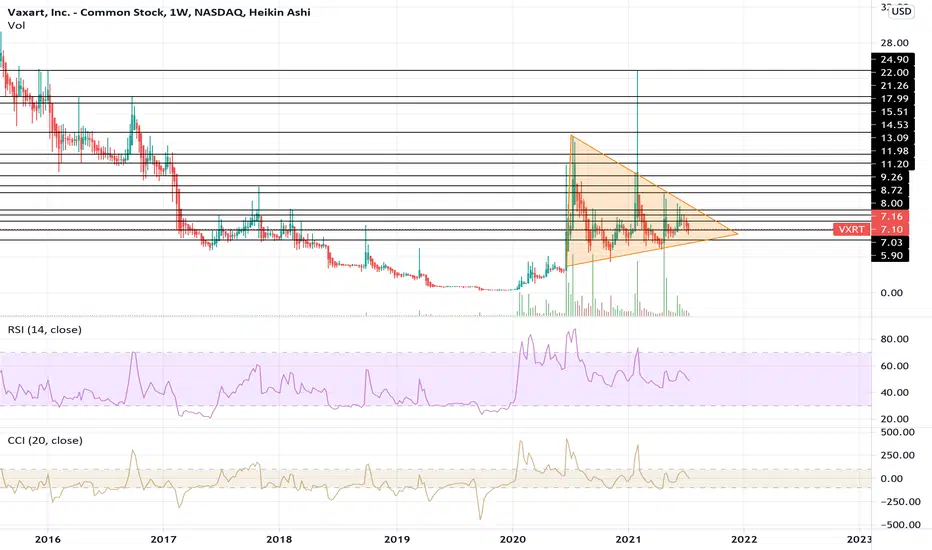Click the 21.26 price level label

click(x=895, y=86)
